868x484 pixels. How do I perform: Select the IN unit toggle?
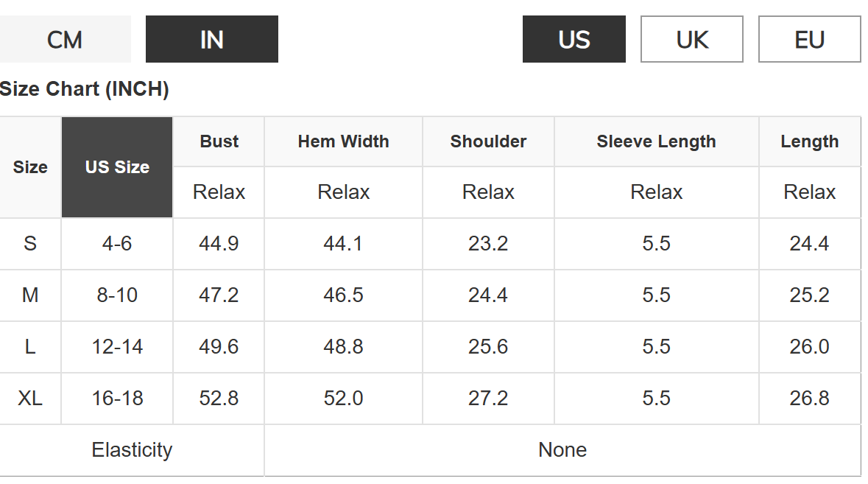pos(212,39)
